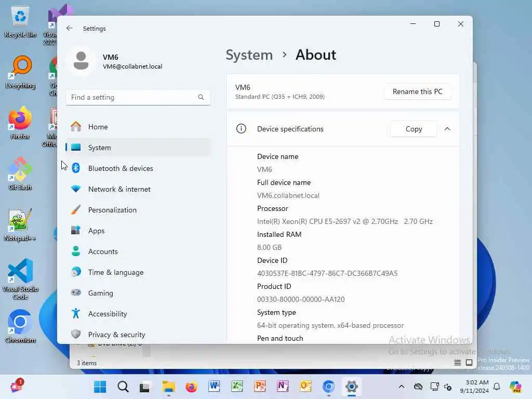Open Accessibility settings
Screen dimensions: 532x399
[138, 314]
